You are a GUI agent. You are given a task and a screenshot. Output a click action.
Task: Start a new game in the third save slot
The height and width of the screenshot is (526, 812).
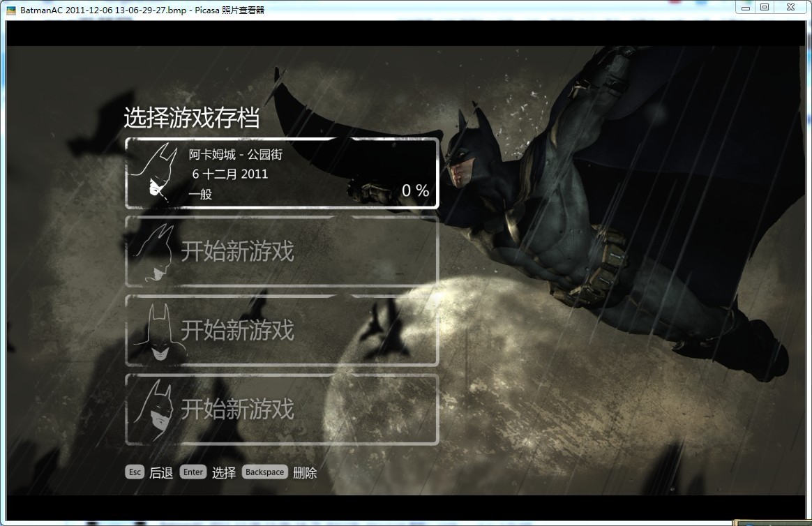(x=282, y=330)
